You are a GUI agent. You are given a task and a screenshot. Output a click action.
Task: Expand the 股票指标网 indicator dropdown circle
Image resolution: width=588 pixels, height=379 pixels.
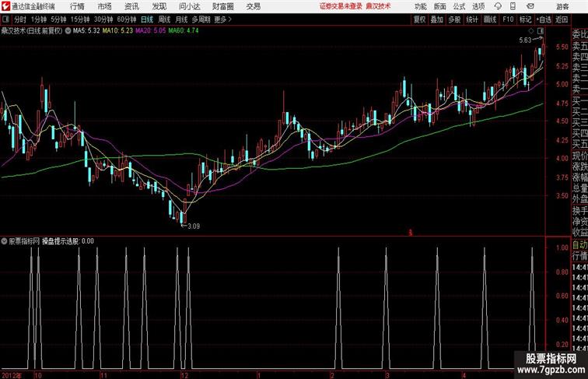(4, 241)
